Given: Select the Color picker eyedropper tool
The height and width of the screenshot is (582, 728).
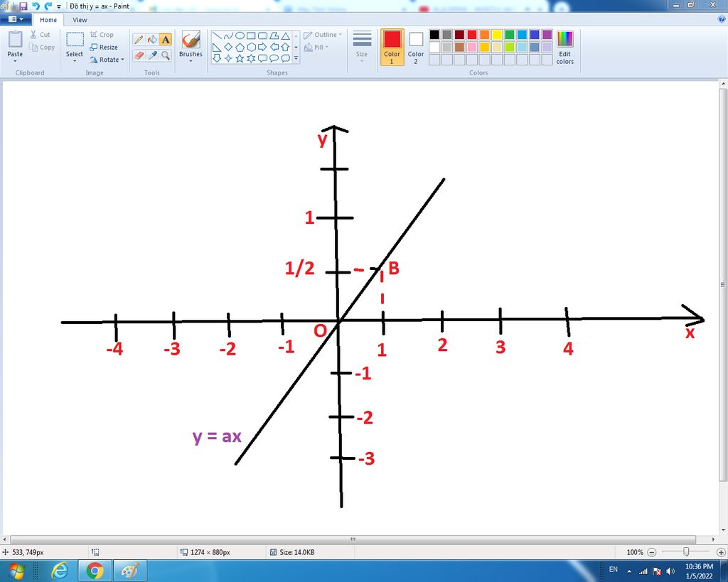Looking at the screenshot, I should click(152, 55).
